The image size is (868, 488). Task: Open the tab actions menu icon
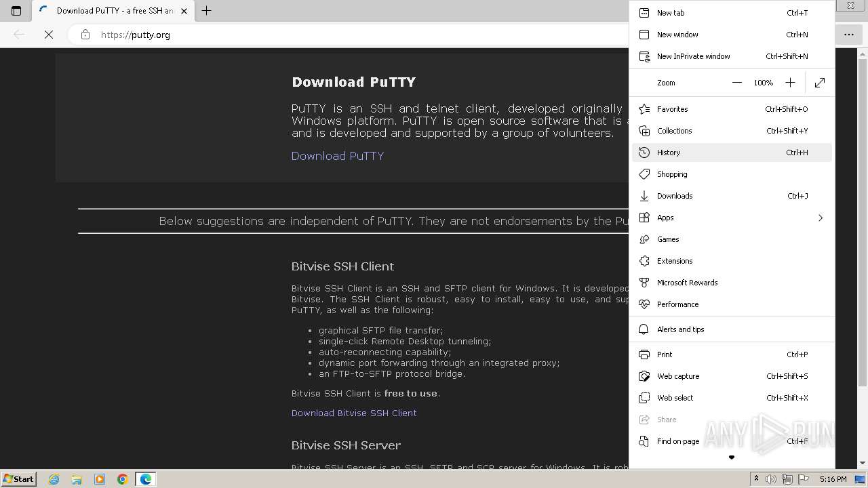(x=16, y=11)
